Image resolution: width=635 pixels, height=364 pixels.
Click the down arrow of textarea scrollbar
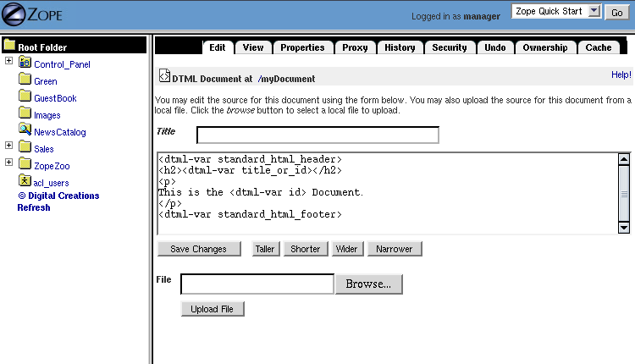[x=624, y=227]
